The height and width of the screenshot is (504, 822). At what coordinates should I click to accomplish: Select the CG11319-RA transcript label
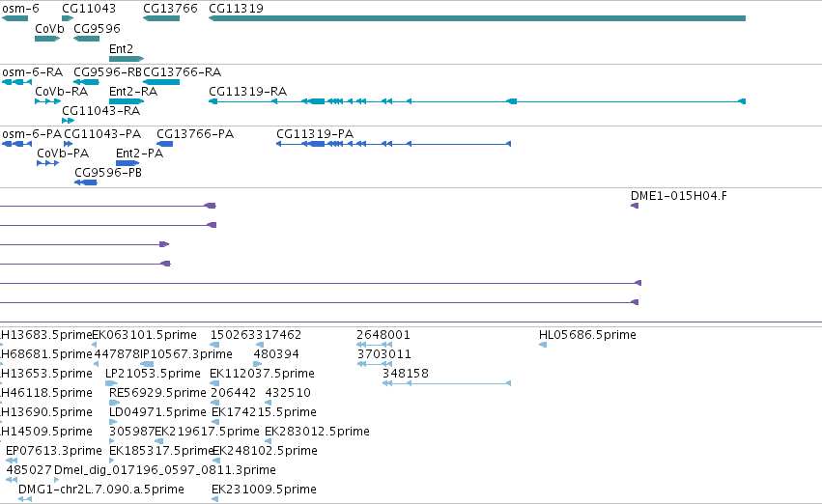coord(247,91)
